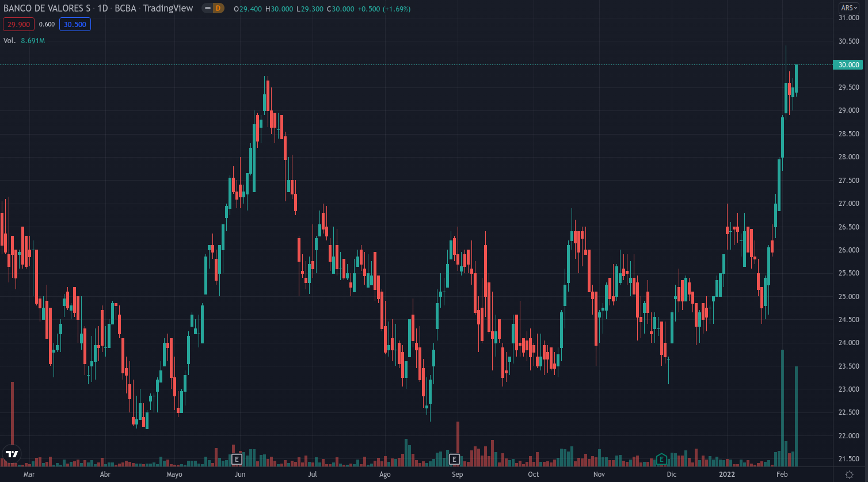Click the Mar label on the time axis

29,475
